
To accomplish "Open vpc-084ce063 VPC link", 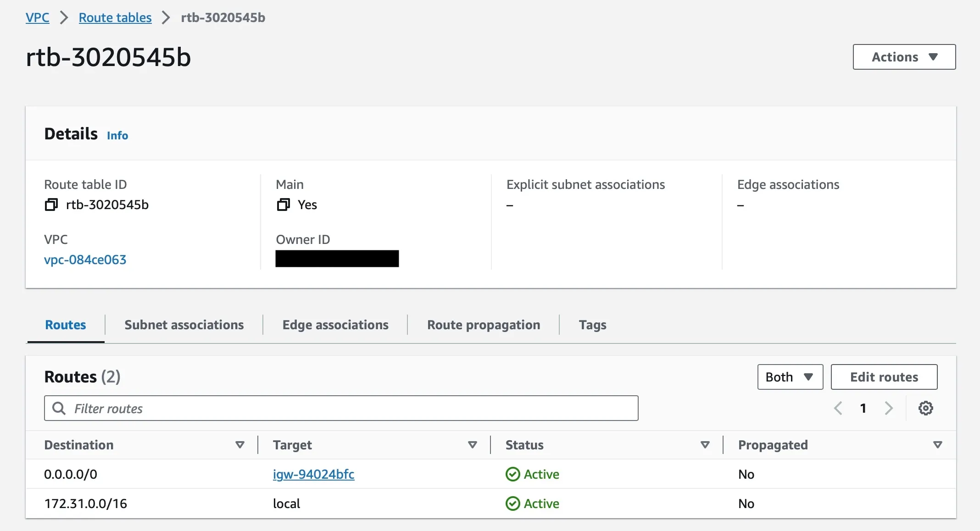I will coord(85,260).
